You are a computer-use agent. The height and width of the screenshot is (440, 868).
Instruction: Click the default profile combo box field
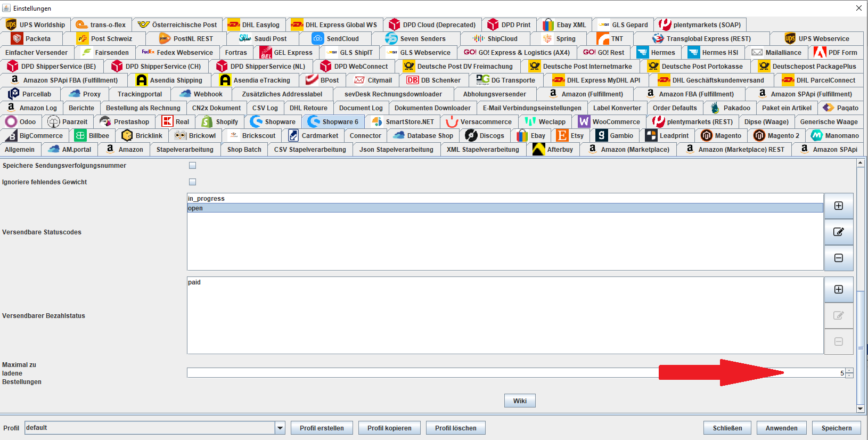pos(150,428)
